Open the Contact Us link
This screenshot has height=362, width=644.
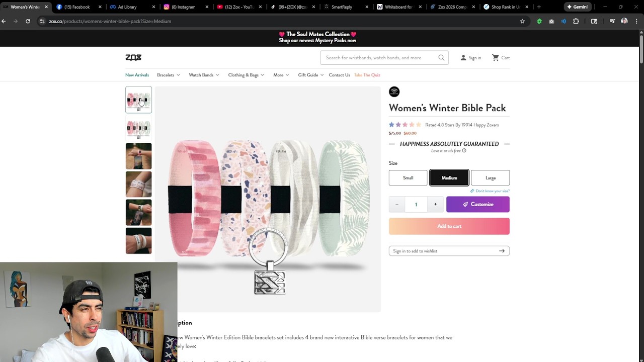click(339, 75)
